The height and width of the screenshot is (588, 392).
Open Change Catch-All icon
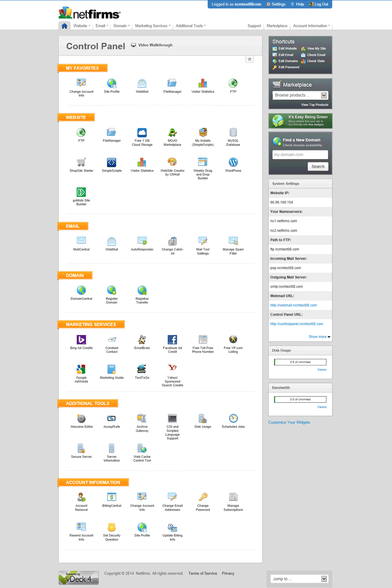(172, 241)
